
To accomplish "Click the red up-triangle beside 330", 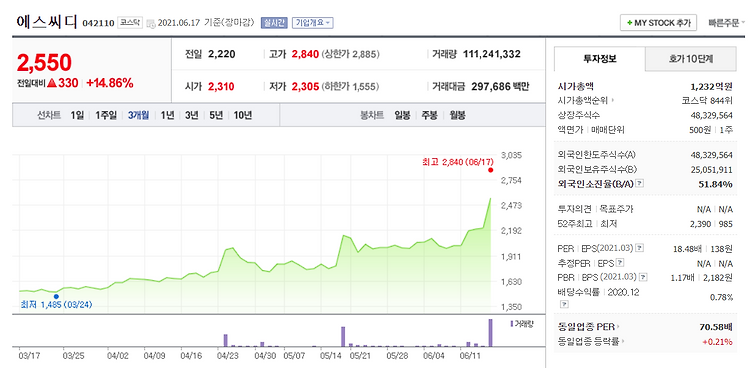I will [52, 83].
